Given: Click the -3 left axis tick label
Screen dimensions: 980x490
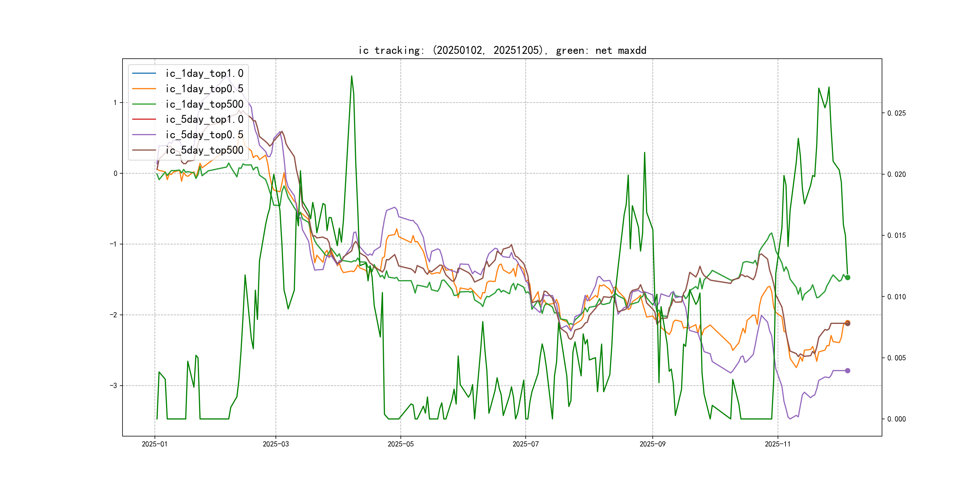Looking at the screenshot, I should [114, 386].
